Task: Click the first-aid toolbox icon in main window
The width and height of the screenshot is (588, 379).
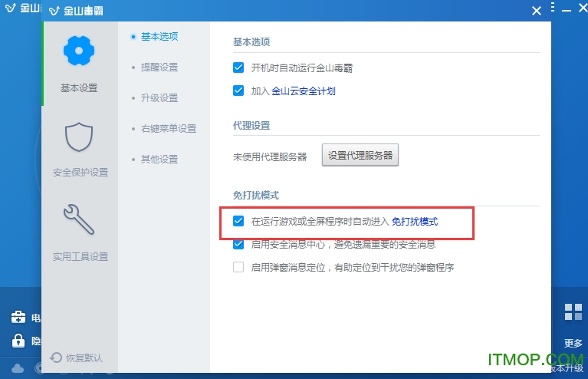Action: tap(17, 318)
